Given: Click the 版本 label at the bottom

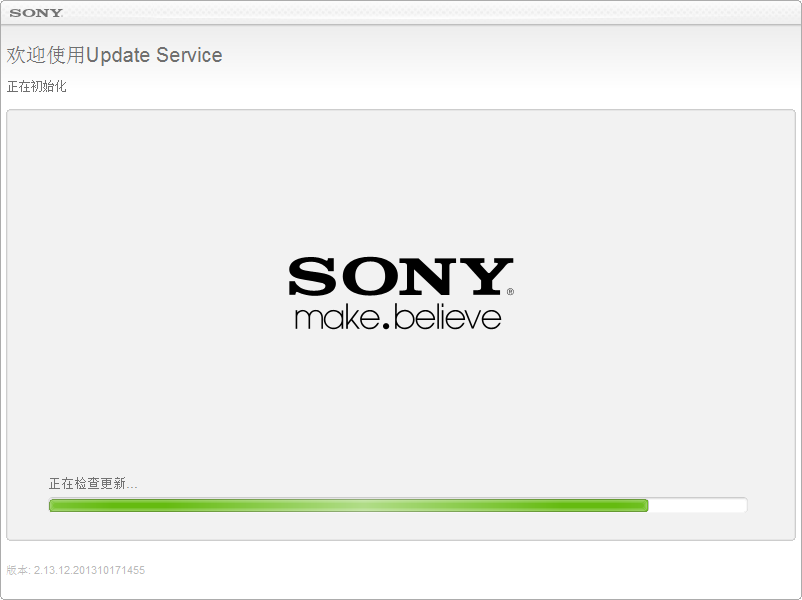Looking at the screenshot, I should (x=18, y=570).
